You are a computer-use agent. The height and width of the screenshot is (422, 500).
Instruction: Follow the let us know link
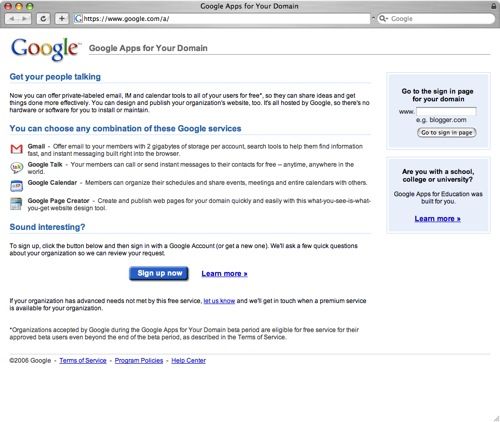coord(219,301)
